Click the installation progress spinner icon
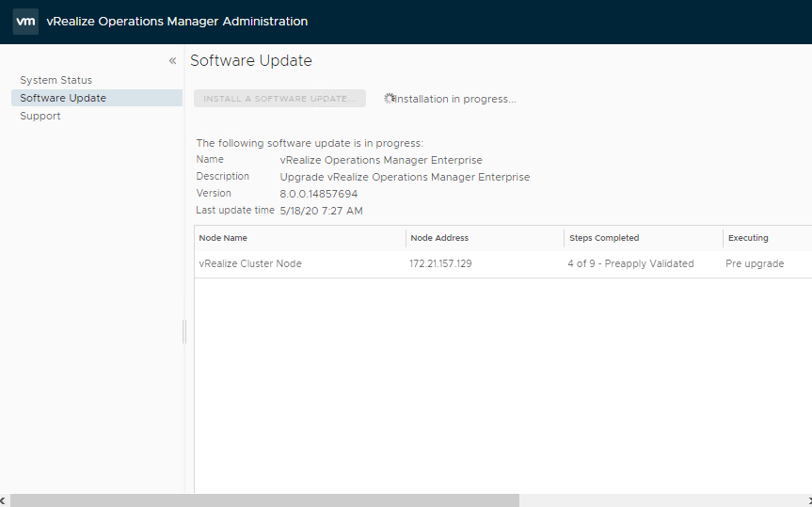The image size is (812, 507). coord(390,99)
